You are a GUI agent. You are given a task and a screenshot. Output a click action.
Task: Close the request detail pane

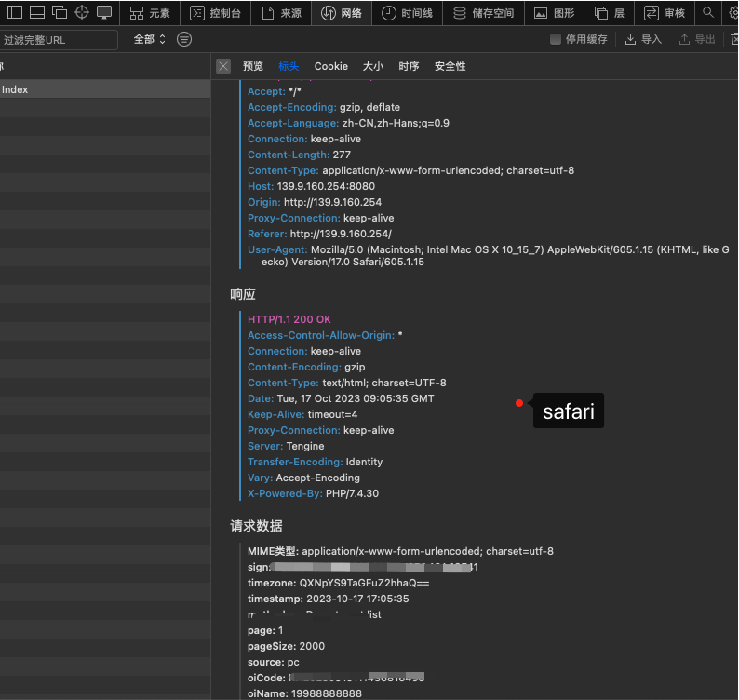tap(223, 66)
